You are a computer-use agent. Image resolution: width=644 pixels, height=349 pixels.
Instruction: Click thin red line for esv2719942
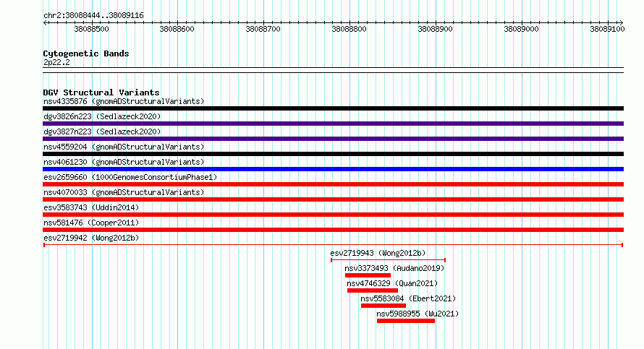pos(333,245)
